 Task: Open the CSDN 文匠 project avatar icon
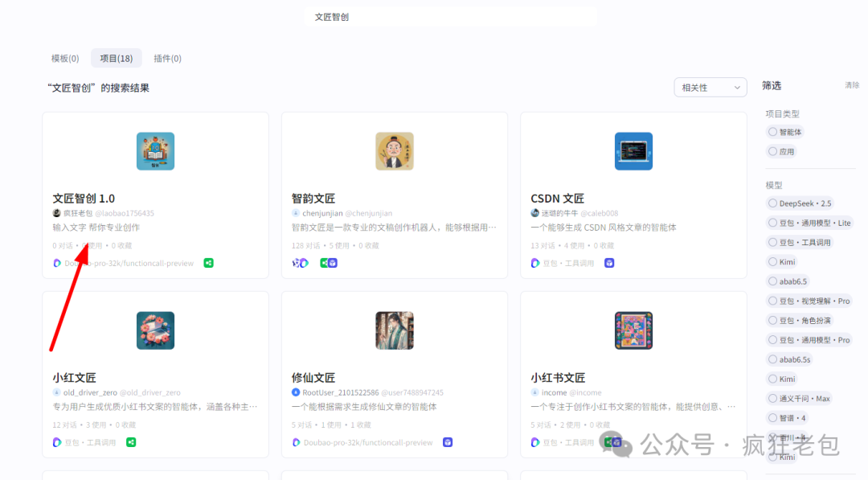click(x=634, y=151)
